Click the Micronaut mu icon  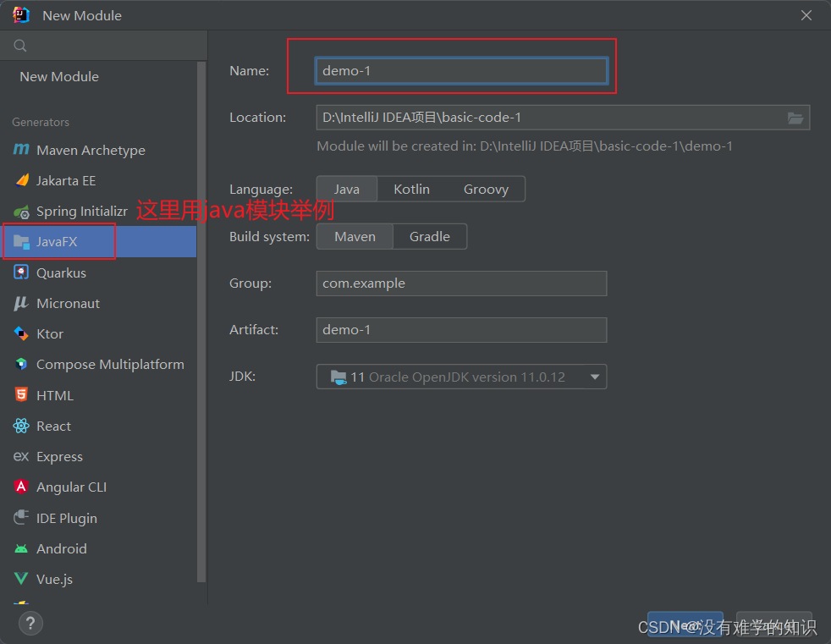tap(21, 303)
